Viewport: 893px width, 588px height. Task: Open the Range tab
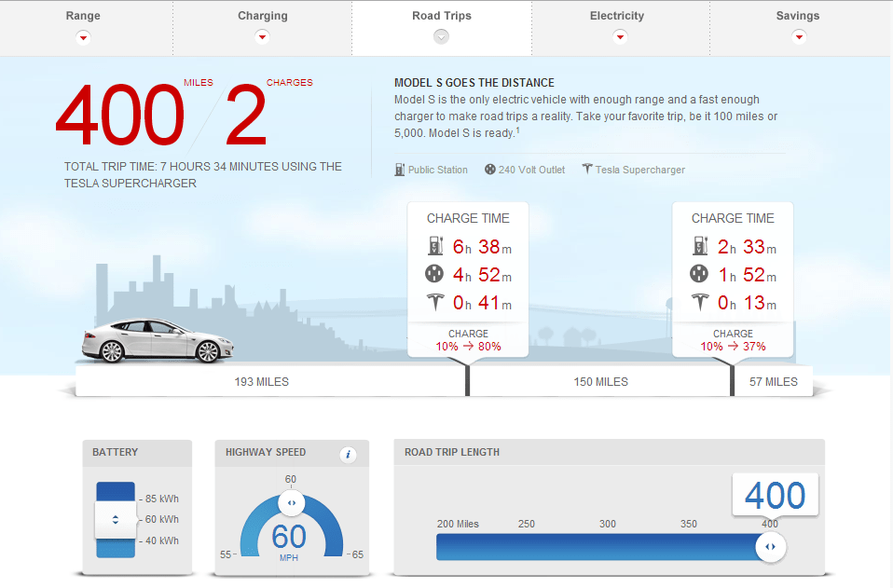click(x=83, y=16)
